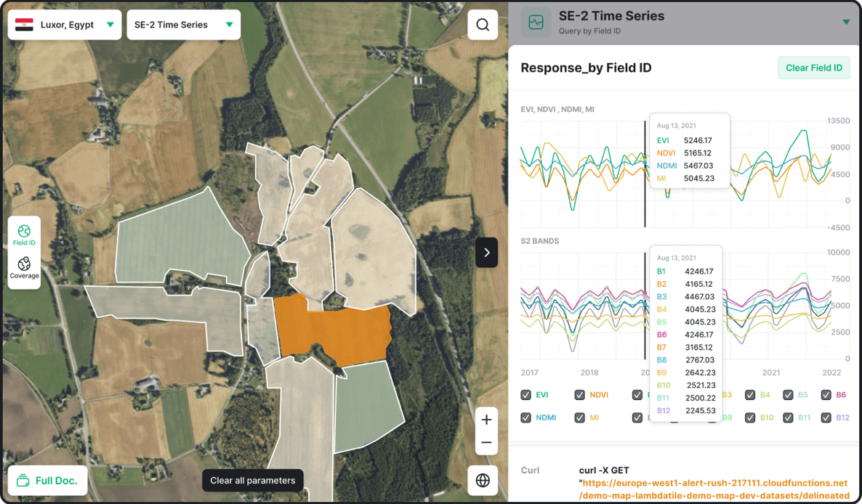Toggle the NDMI checkbox off
Screen dimensions: 862x504
(x=526, y=418)
